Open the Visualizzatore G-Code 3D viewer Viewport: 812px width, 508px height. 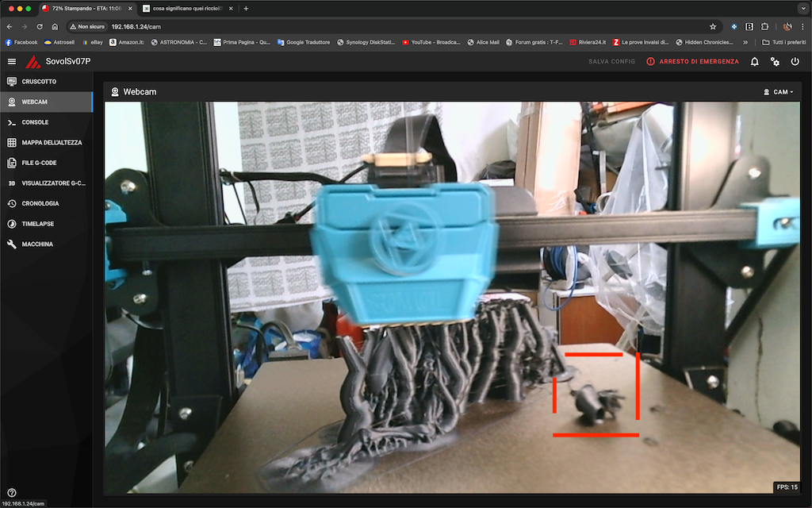(x=52, y=183)
